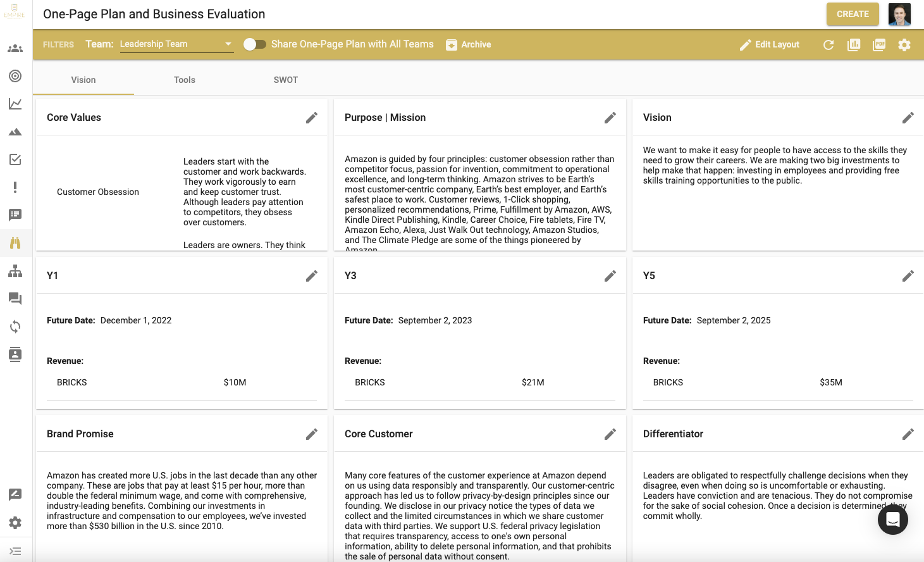The width and height of the screenshot is (924, 562).
Task: Export the plan as PDF
Action: (x=879, y=45)
